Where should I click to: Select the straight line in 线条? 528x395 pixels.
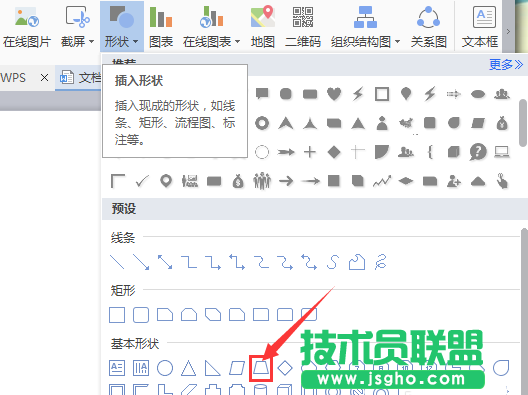point(117,262)
